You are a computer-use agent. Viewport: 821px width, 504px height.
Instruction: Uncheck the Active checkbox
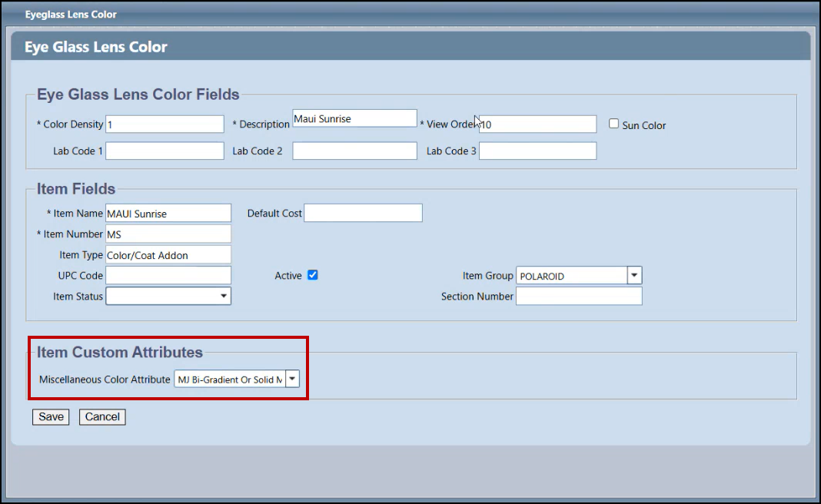coord(313,275)
